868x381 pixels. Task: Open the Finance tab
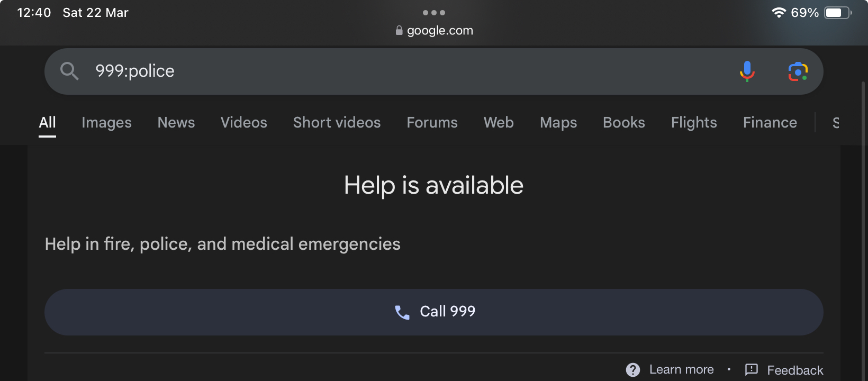[770, 123]
